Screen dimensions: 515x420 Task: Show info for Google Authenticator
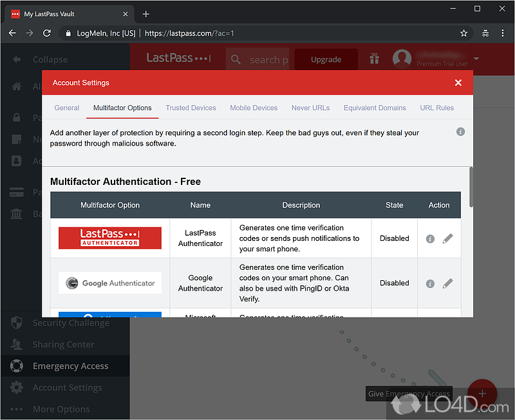pyautogui.click(x=430, y=283)
